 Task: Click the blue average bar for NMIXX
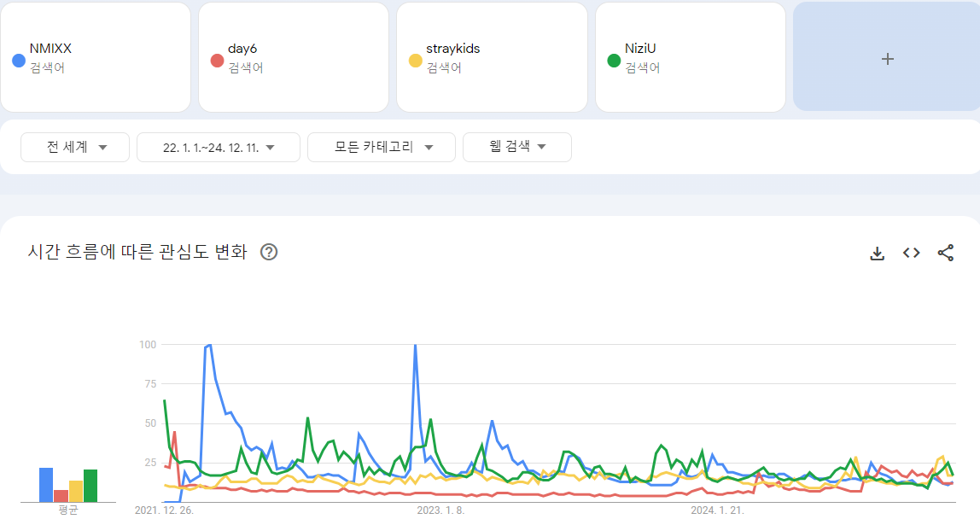coord(46,485)
